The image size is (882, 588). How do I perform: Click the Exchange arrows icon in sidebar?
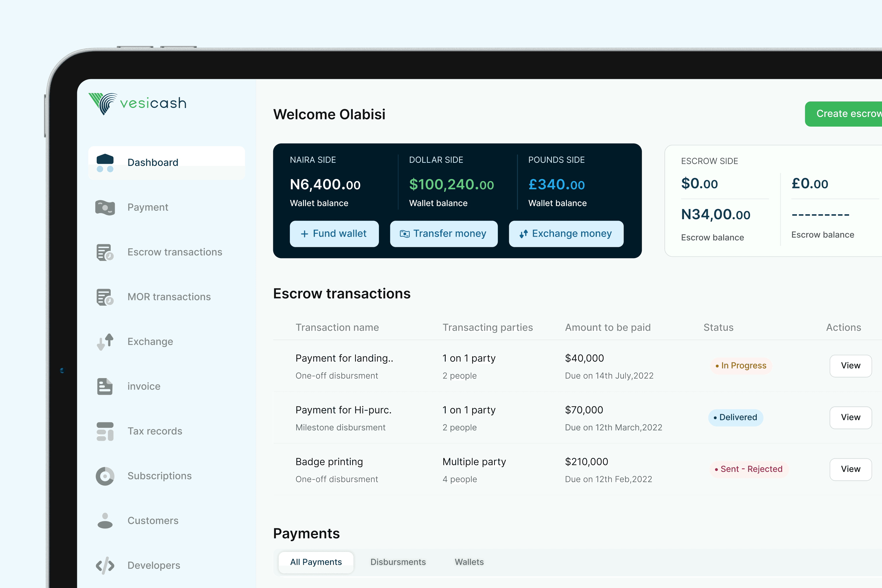coord(105,342)
